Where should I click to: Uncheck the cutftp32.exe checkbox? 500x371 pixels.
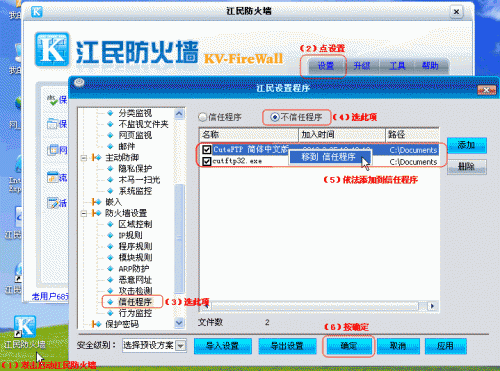tap(207, 161)
